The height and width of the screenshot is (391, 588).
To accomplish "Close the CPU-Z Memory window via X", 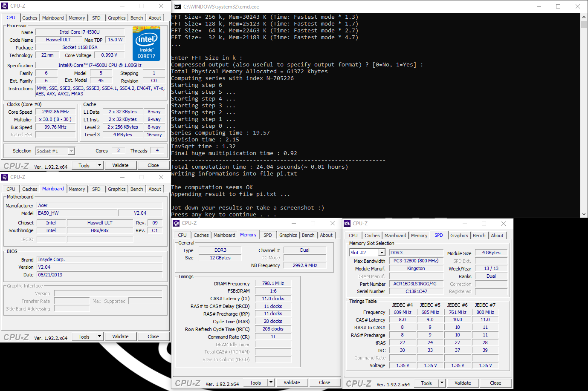I will (x=333, y=223).
